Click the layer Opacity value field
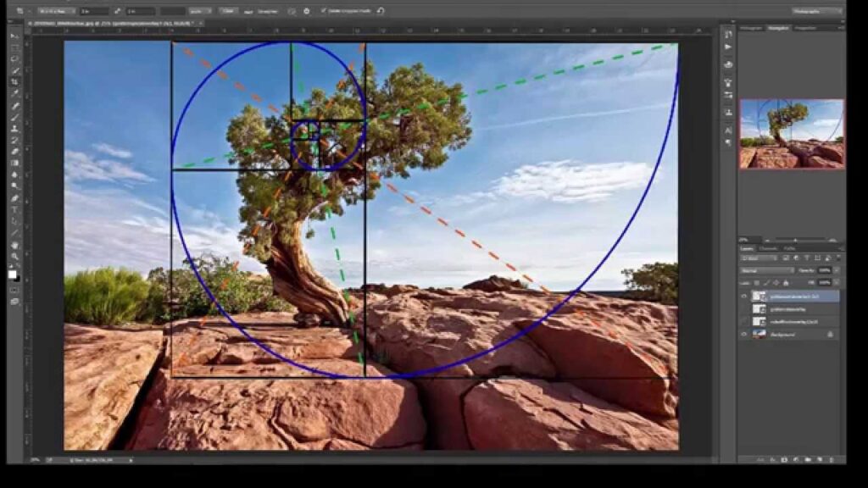Screen dimensions: 868x488 coord(825,270)
